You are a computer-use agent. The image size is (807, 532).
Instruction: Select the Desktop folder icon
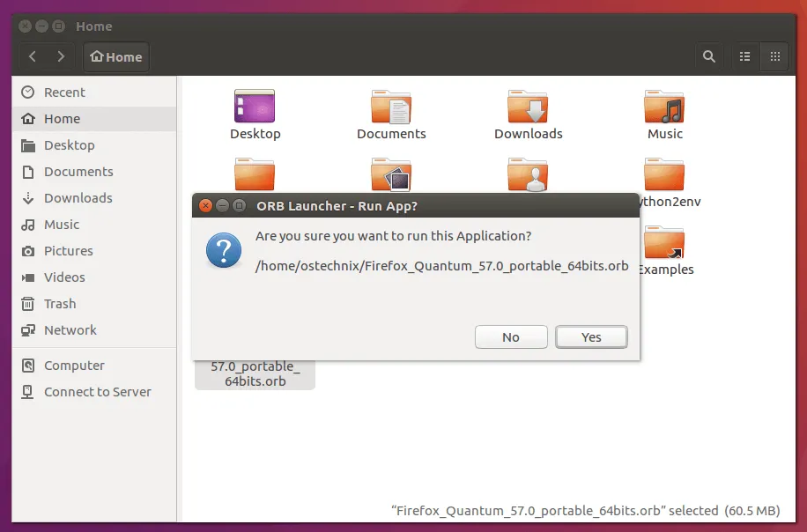[255, 107]
